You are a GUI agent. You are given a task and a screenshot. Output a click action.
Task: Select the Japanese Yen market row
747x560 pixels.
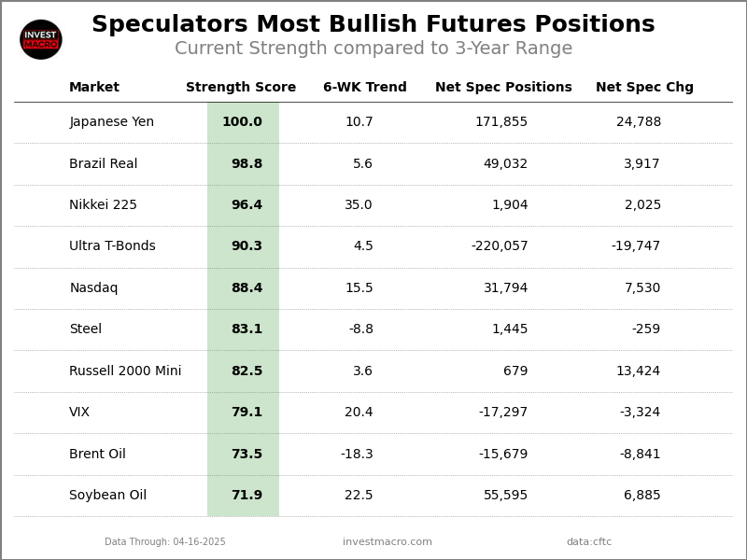point(111,122)
